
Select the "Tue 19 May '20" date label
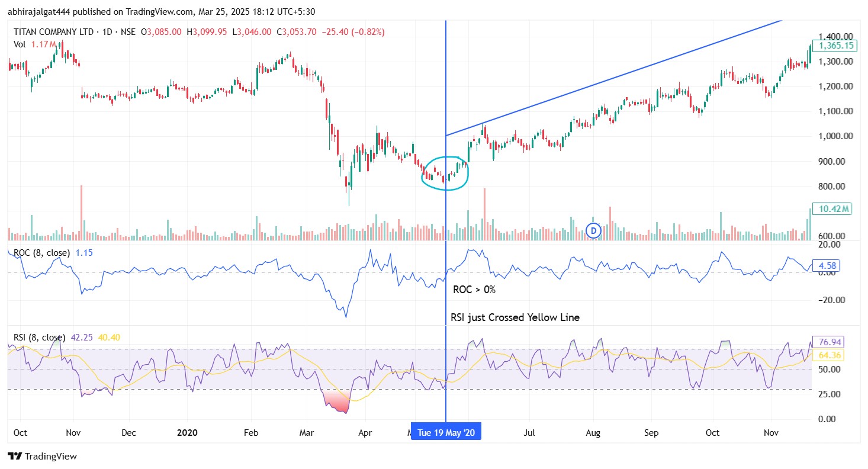click(x=446, y=433)
